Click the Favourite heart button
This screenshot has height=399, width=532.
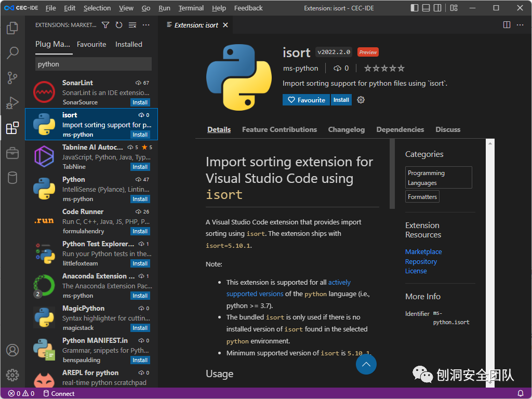pyautogui.click(x=306, y=100)
